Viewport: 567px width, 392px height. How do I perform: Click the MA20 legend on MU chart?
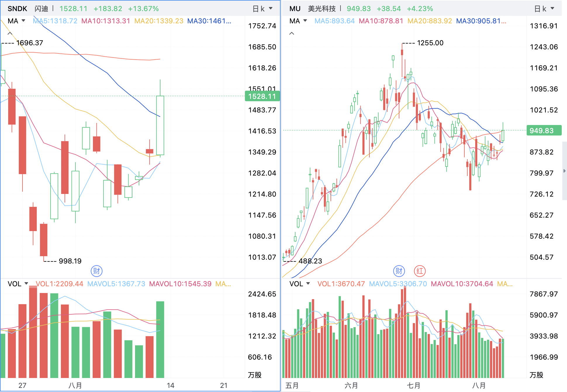(430, 21)
